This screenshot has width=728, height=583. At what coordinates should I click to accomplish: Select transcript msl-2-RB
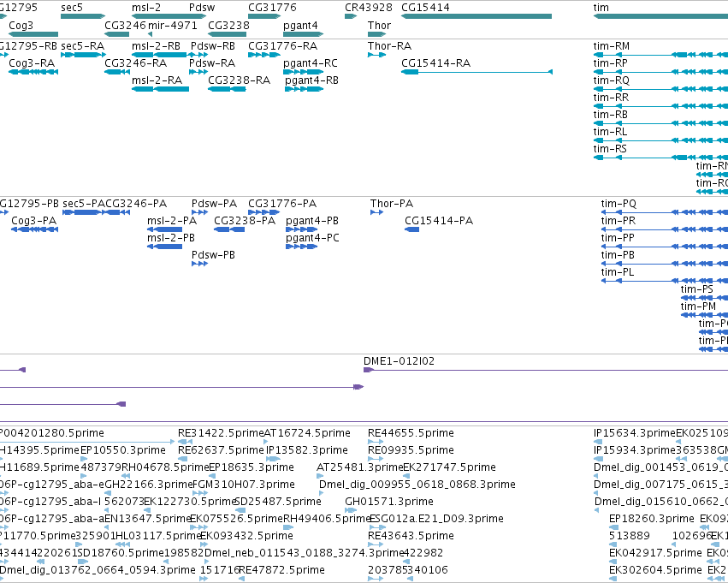pyautogui.click(x=159, y=55)
